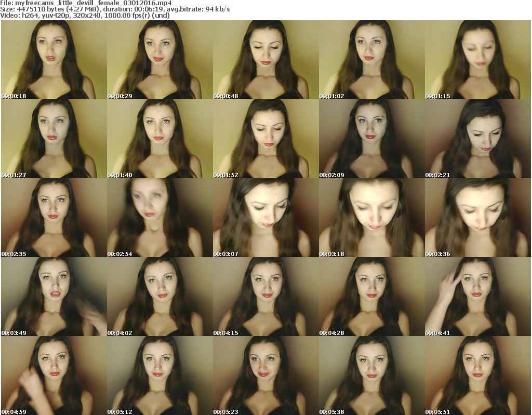
Task: Open the frame at 00:01:40
Action: (x=160, y=139)
